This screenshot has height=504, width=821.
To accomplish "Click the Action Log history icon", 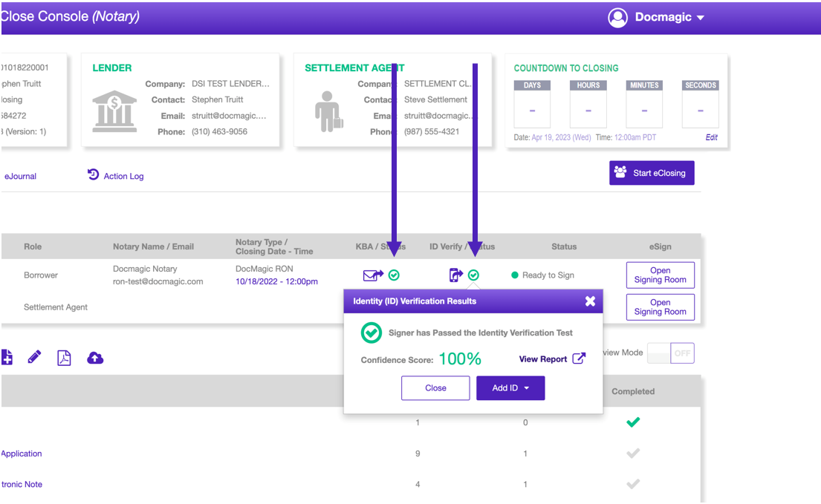I will pyautogui.click(x=93, y=174).
